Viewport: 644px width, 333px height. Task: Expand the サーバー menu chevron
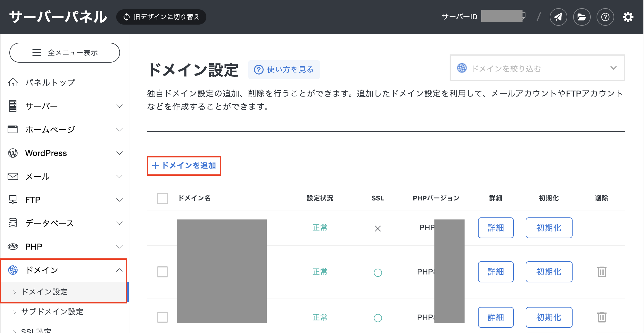tap(119, 106)
